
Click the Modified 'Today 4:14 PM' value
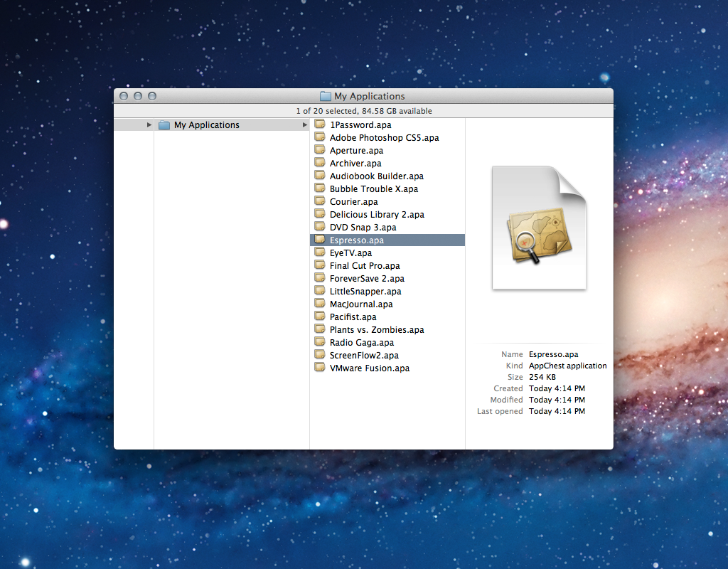coord(557,400)
